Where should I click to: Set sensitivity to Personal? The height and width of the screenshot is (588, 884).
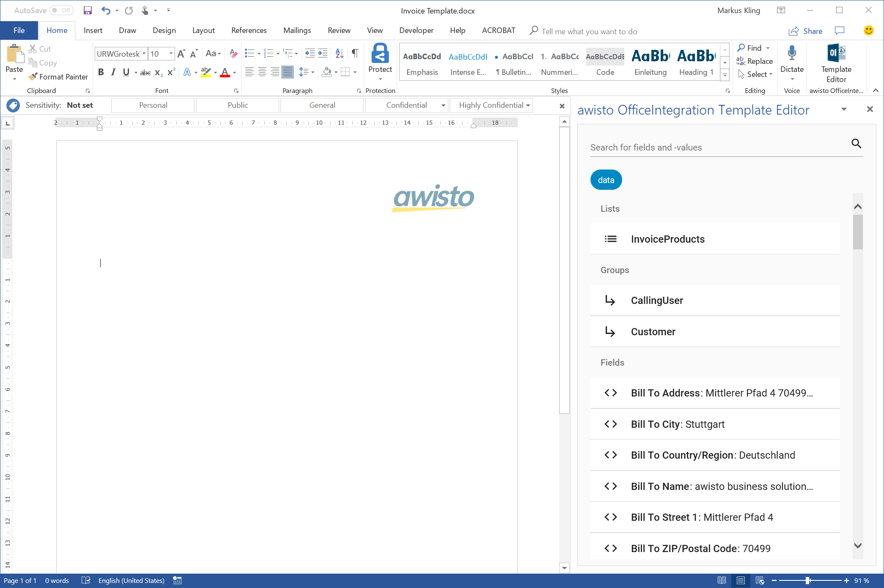point(153,105)
